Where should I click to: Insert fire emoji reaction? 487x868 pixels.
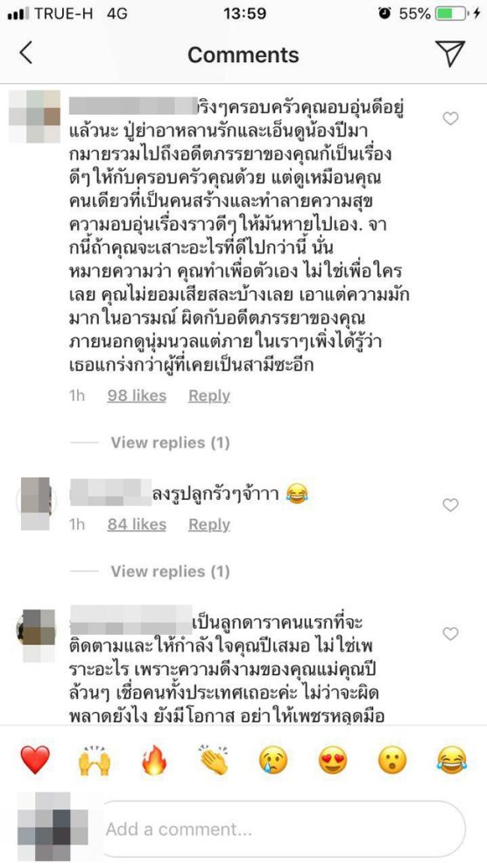[154, 760]
